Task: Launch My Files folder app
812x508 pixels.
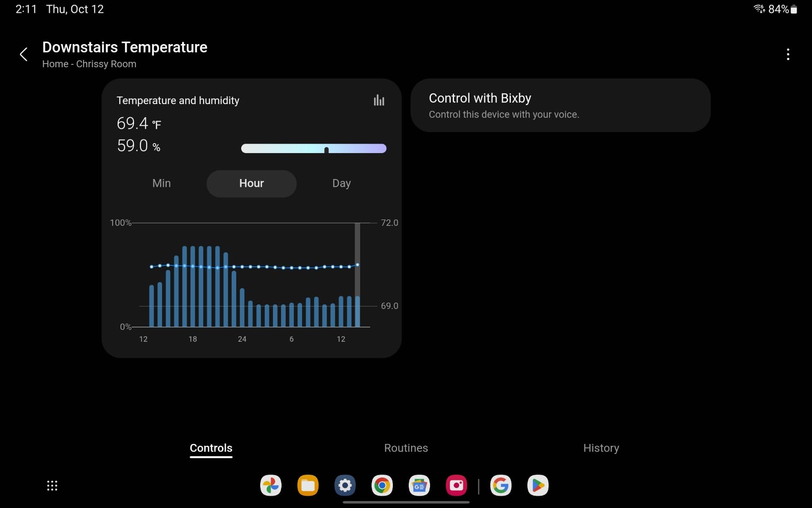Action: (x=308, y=485)
